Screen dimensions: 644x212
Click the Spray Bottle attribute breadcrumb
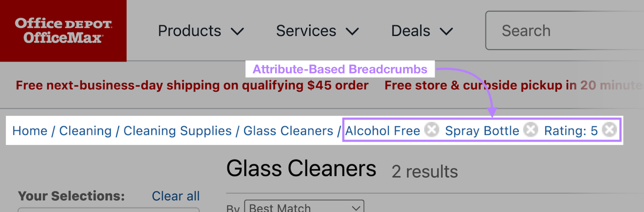coord(482,131)
